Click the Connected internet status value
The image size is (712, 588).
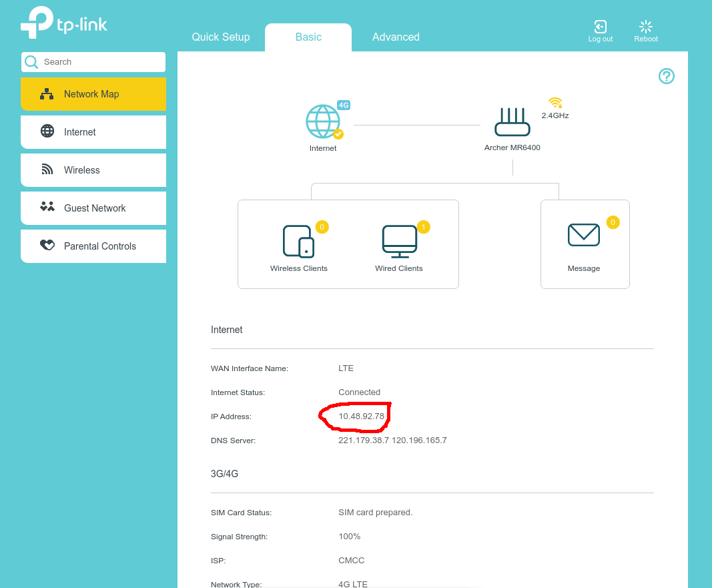click(x=359, y=392)
